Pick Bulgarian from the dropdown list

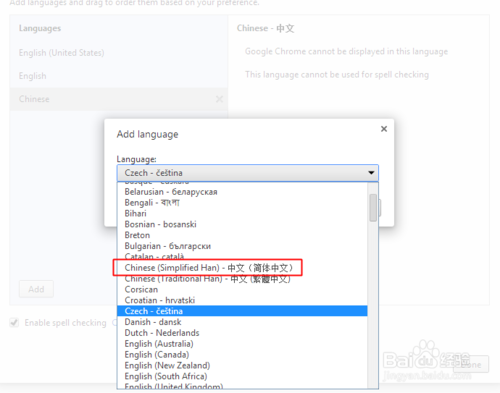click(242, 246)
